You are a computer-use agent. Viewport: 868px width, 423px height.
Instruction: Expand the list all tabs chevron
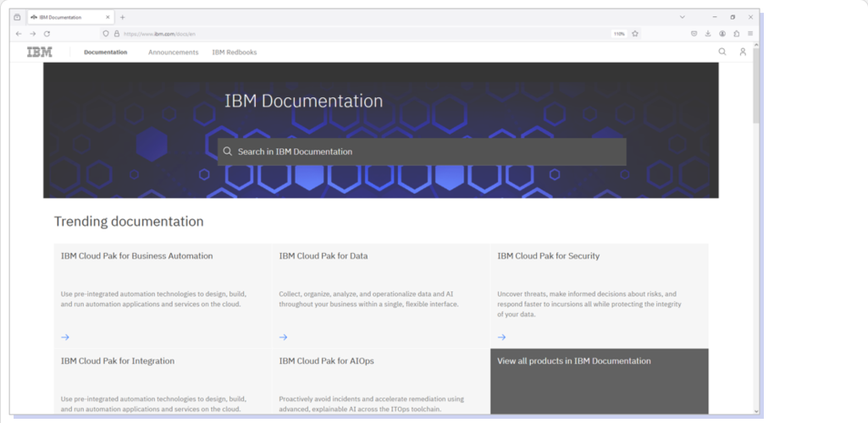[683, 17]
